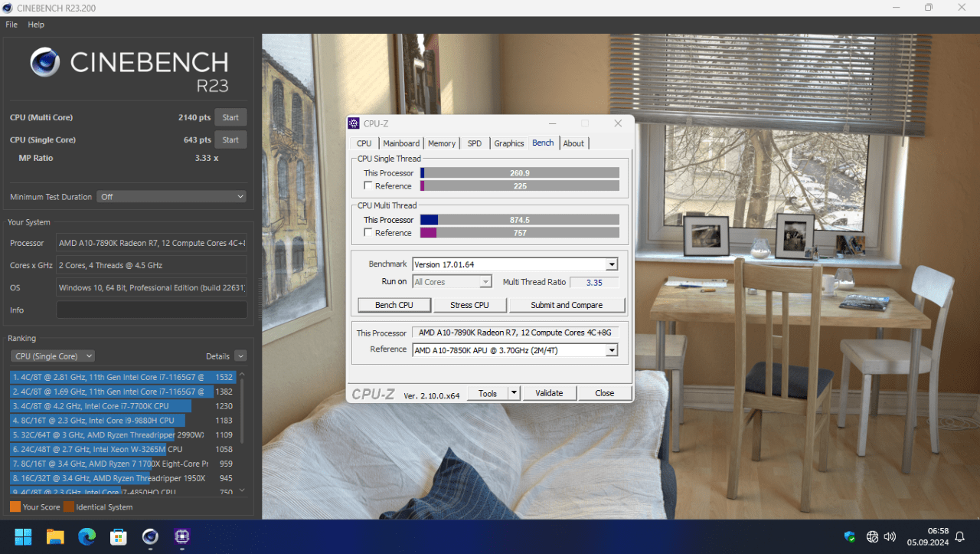Click the Tools button in CPU-Z

(488, 393)
